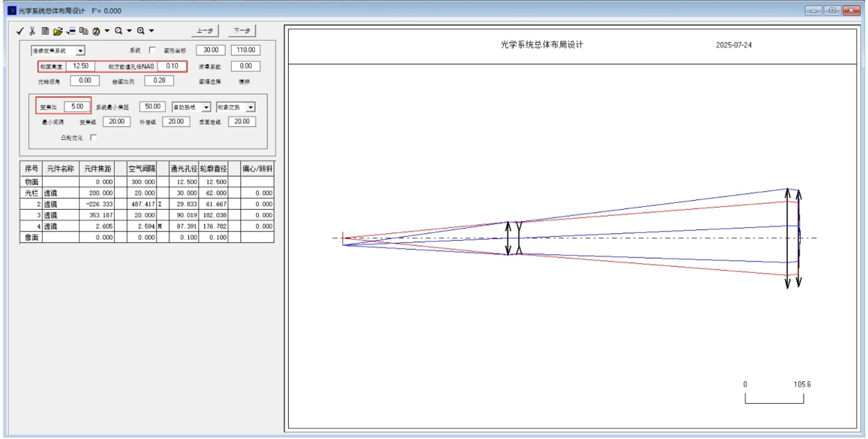The height and width of the screenshot is (439, 868).
Task: Open a file with the yellow folder icon
Action: point(58,31)
